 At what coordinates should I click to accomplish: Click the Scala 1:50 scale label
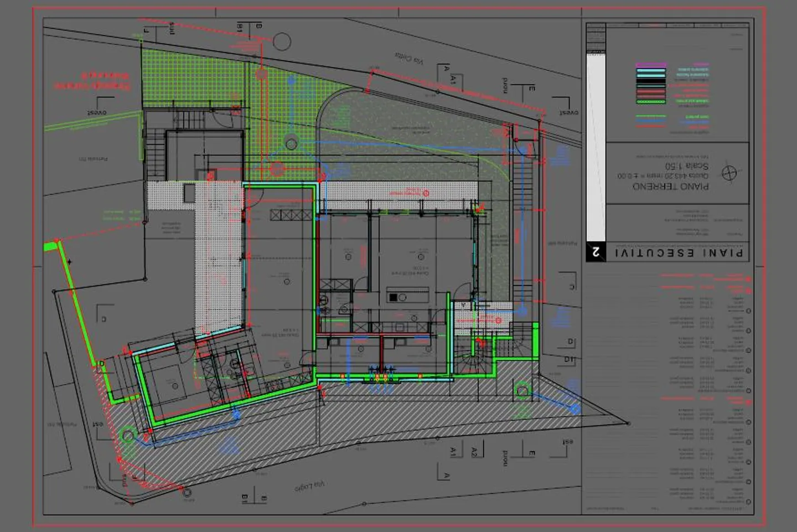pos(686,166)
